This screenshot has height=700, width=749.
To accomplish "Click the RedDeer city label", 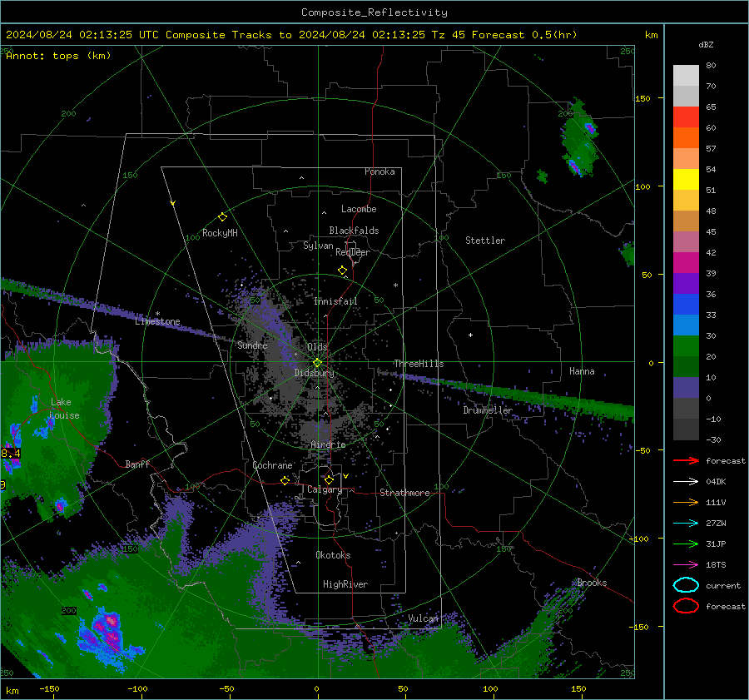I will (x=353, y=252).
